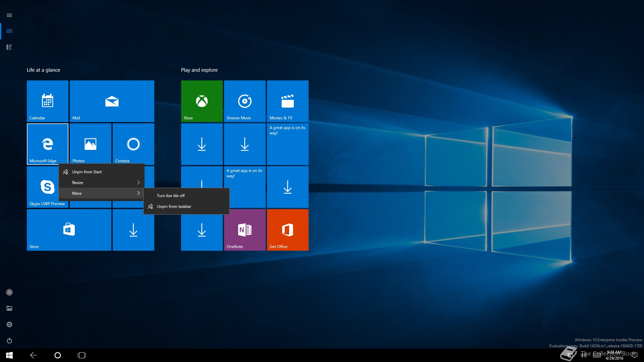The width and height of the screenshot is (644, 362).
Task: Open the volume tray icon
Action: point(584,355)
